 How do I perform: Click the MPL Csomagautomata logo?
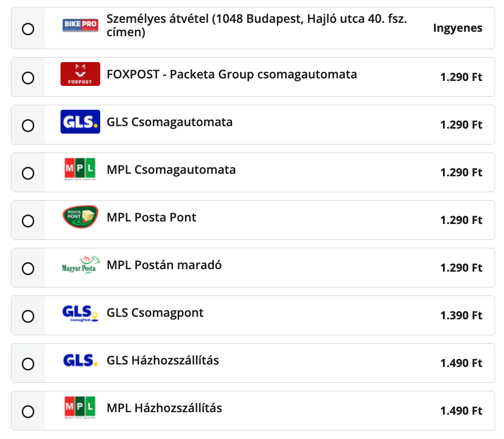pyautogui.click(x=80, y=169)
